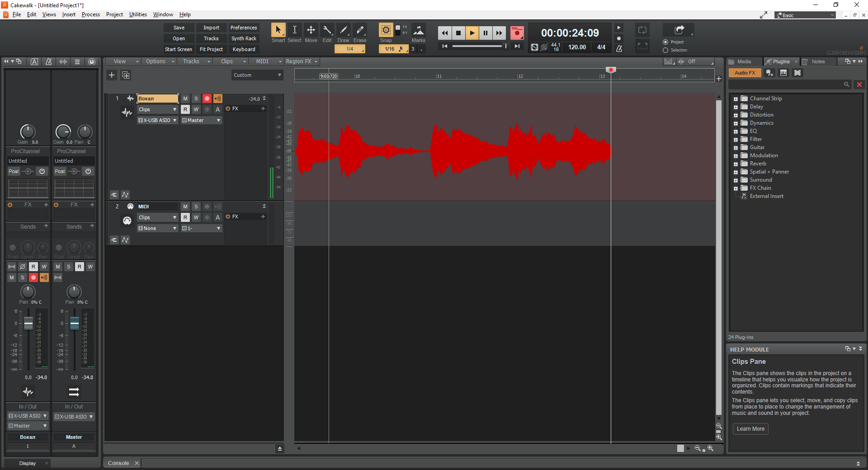
Task: Click the Play button in transport
Action: [x=472, y=33]
